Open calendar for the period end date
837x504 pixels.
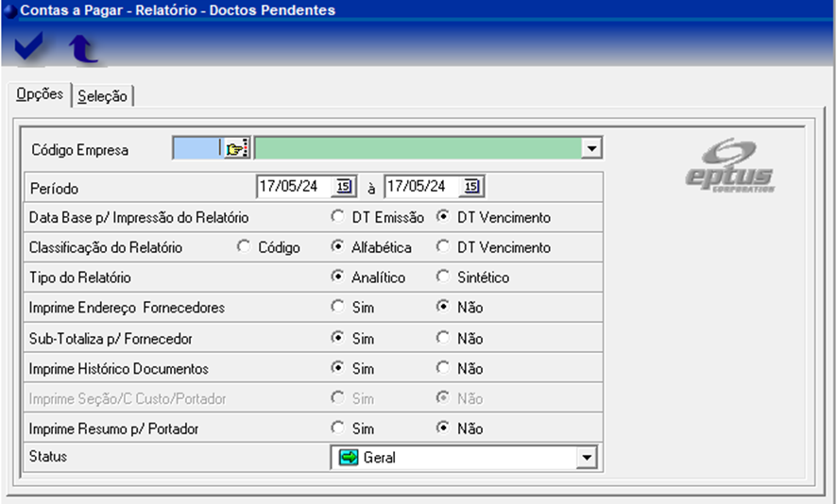471,187
